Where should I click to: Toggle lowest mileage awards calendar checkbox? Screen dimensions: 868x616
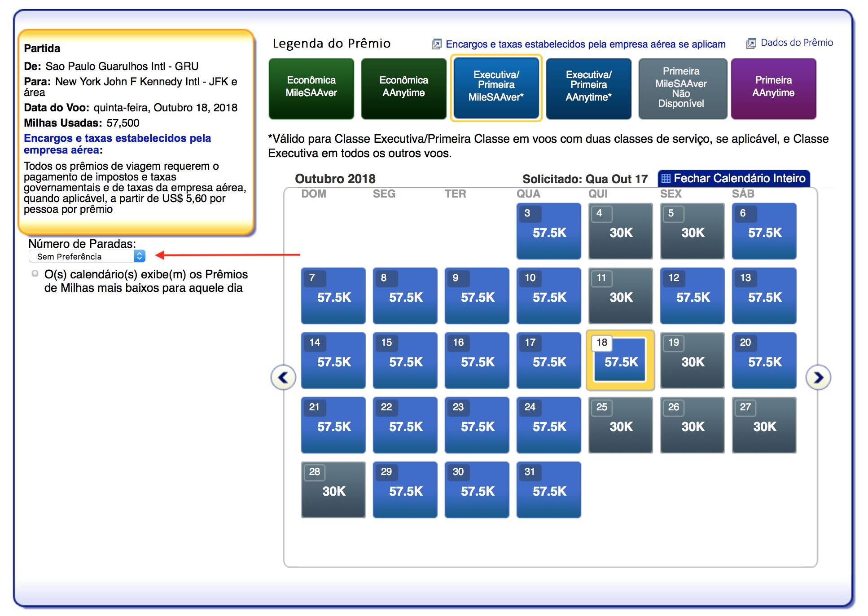35,273
